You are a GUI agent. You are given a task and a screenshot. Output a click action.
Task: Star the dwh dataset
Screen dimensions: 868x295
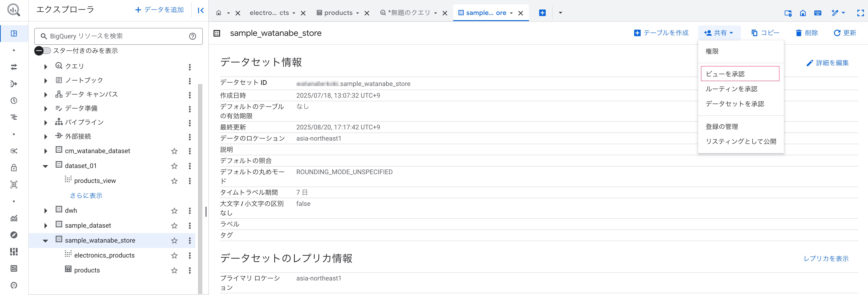[174, 211]
